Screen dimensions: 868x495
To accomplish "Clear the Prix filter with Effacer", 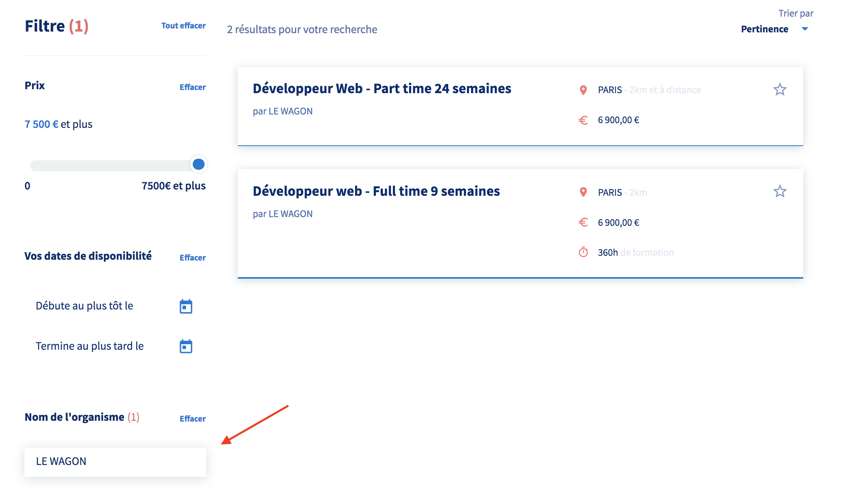I will click(x=193, y=87).
